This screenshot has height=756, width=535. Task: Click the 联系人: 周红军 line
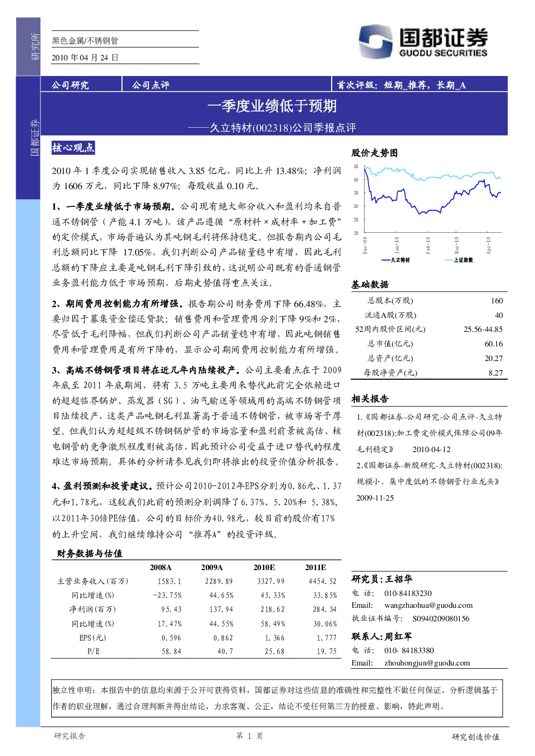coord(382,636)
